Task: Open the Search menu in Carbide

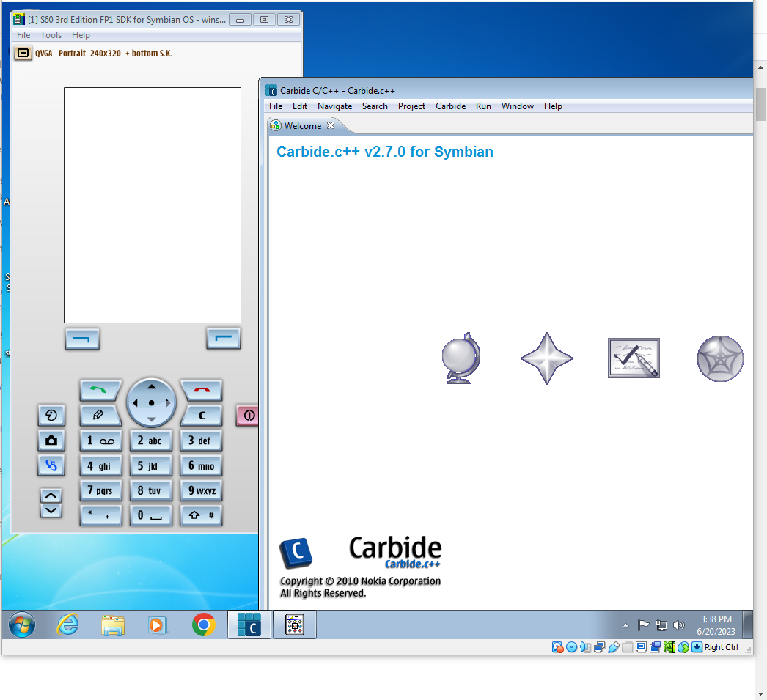Action: tap(375, 106)
